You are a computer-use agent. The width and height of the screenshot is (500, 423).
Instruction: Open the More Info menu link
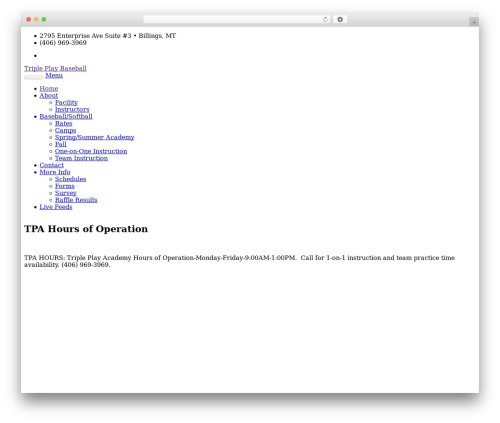pos(55,172)
